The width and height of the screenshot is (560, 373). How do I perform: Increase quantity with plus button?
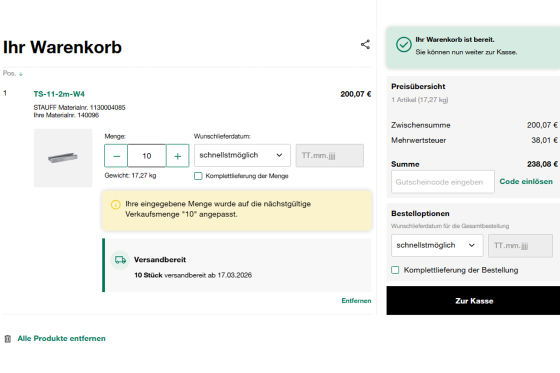pos(178,156)
